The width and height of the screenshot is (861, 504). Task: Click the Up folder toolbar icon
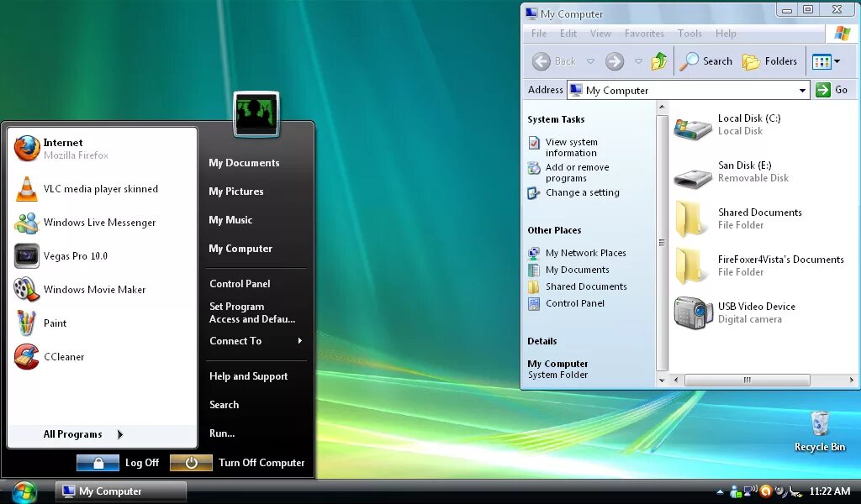[659, 61]
